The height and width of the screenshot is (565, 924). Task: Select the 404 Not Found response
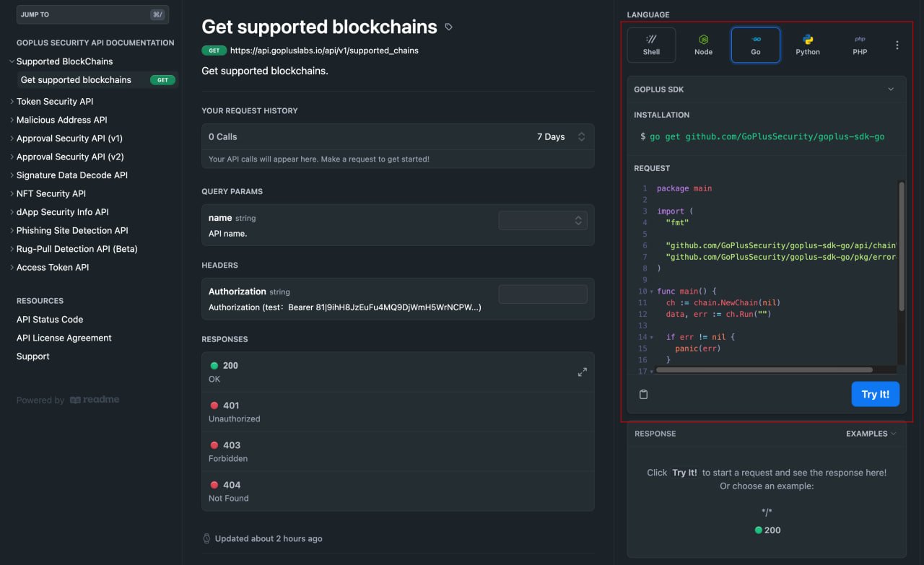[398, 491]
